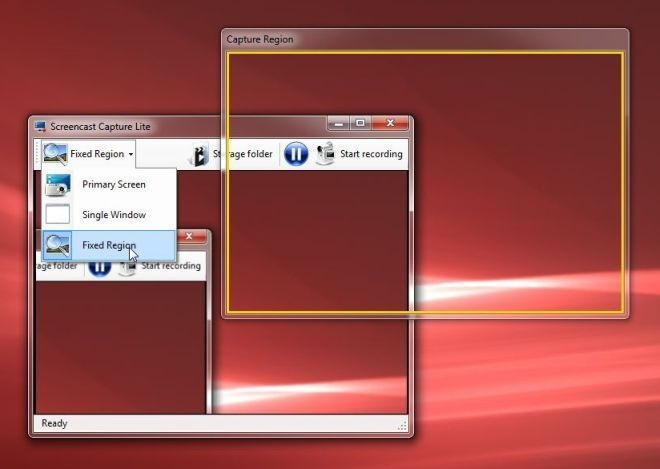Screen dimensions: 660x469
Task: Click the toolbar grip handle beside Fixed Region
Action: 37,154
